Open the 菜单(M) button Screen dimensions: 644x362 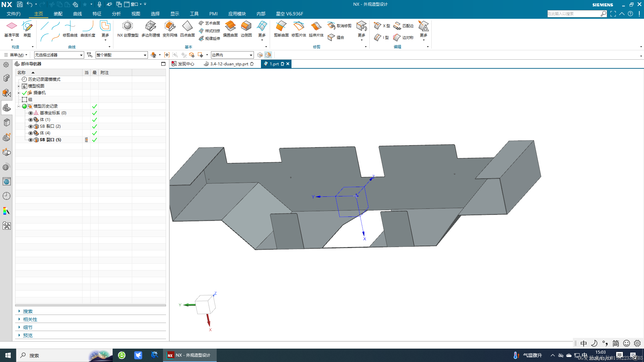[15, 55]
